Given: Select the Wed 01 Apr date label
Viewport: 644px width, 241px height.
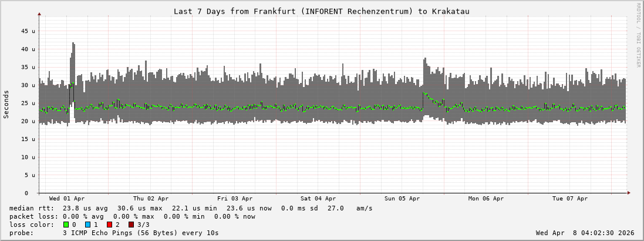Looking at the screenshot, I should click(67, 199).
